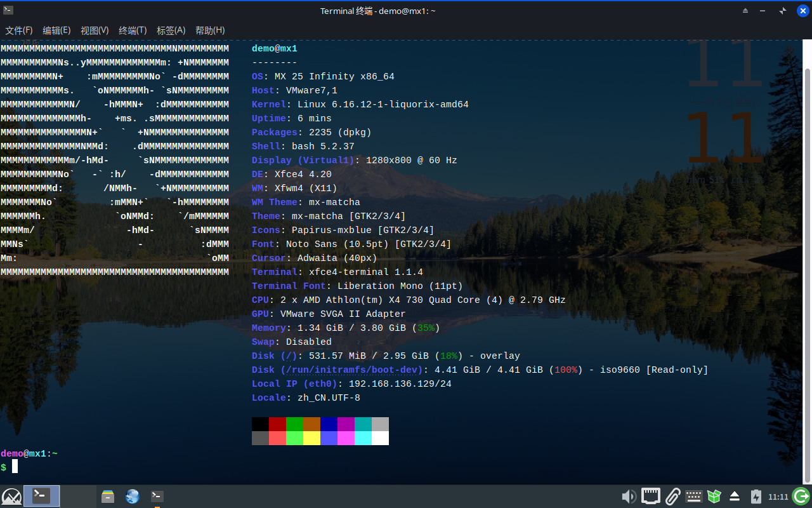Open the 标签(A) menu
Screen dimensions: 812x508
tap(171, 30)
